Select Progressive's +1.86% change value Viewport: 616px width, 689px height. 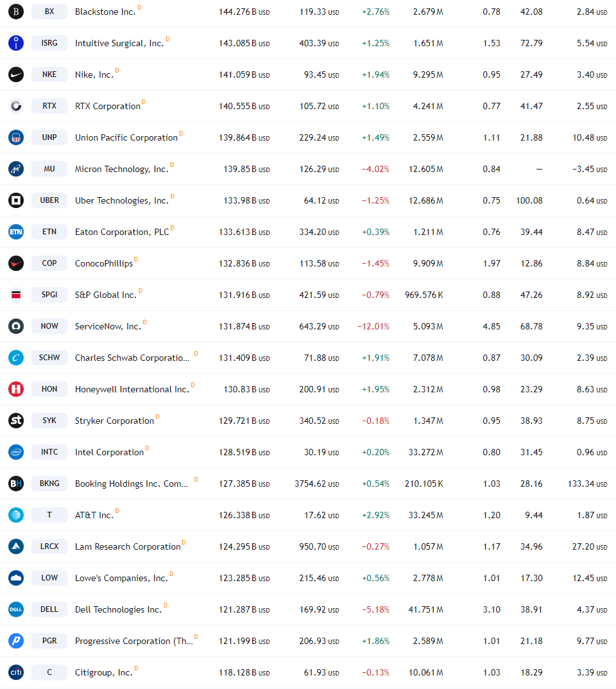tap(375, 641)
